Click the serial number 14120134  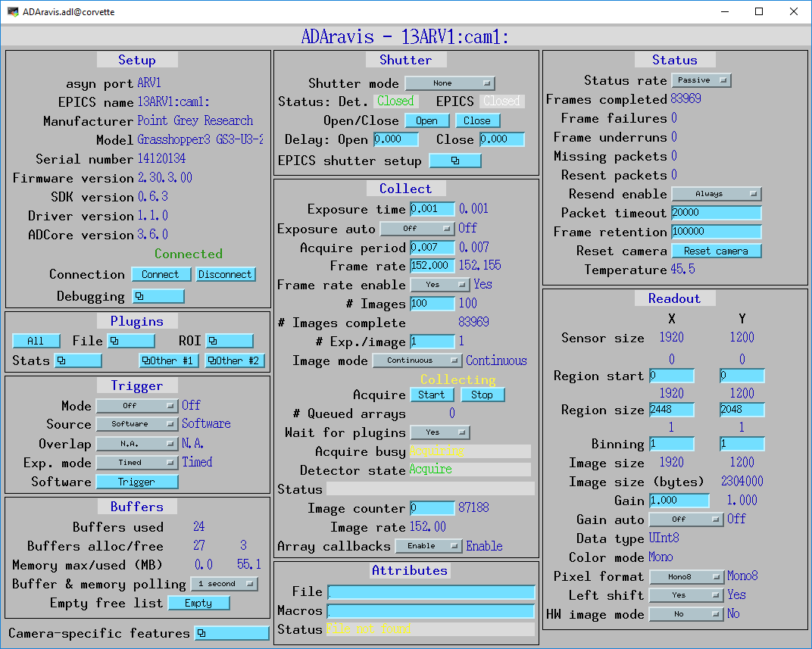coord(161,158)
